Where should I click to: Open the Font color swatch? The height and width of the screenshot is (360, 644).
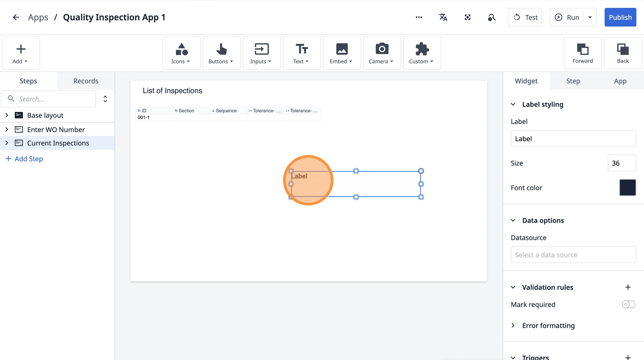(x=627, y=187)
